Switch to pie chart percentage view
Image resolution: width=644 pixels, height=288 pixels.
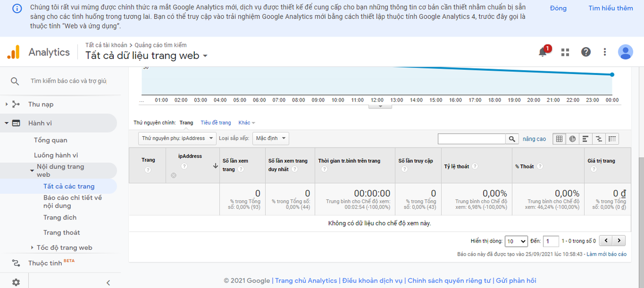(573, 138)
